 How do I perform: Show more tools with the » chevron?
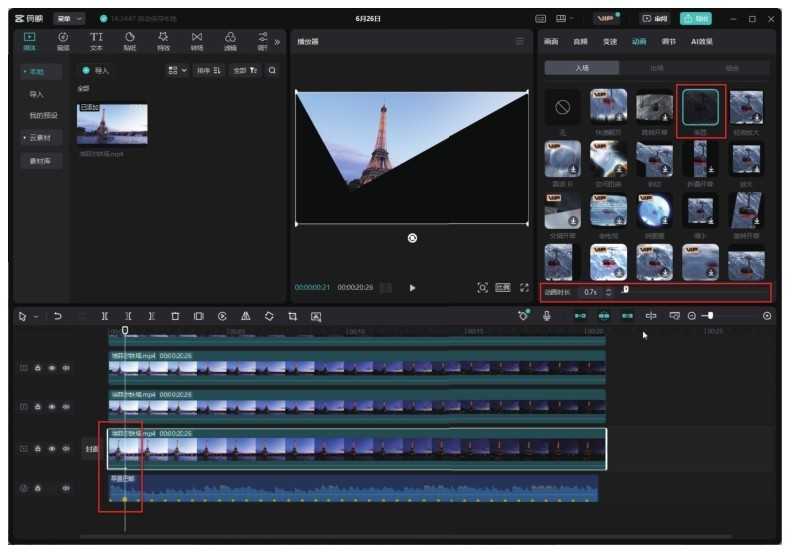coord(277,42)
